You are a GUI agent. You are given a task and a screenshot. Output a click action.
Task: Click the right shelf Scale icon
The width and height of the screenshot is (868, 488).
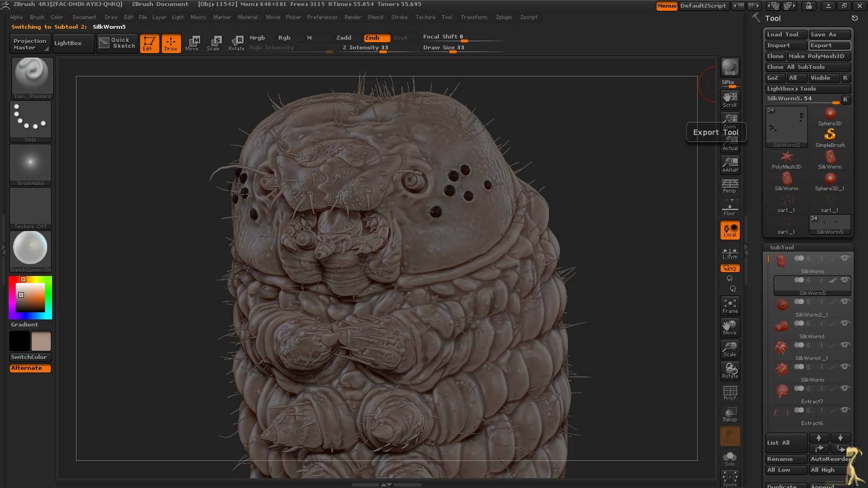click(730, 349)
